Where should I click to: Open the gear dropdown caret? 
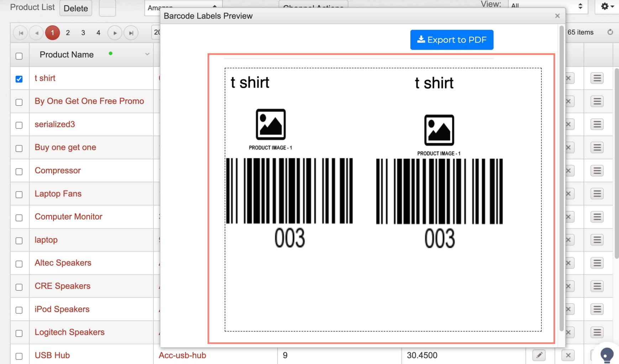(x=613, y=6)
